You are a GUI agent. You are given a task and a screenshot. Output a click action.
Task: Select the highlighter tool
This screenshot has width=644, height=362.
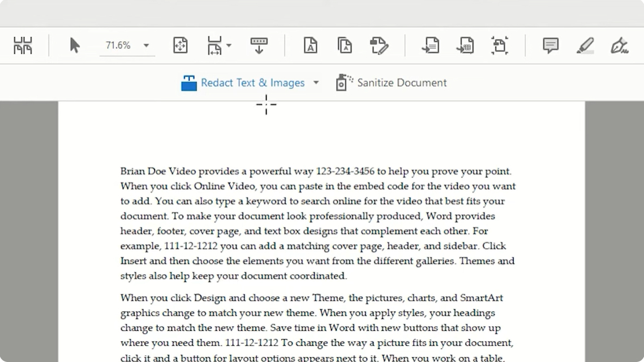click(x=585, y=45)
